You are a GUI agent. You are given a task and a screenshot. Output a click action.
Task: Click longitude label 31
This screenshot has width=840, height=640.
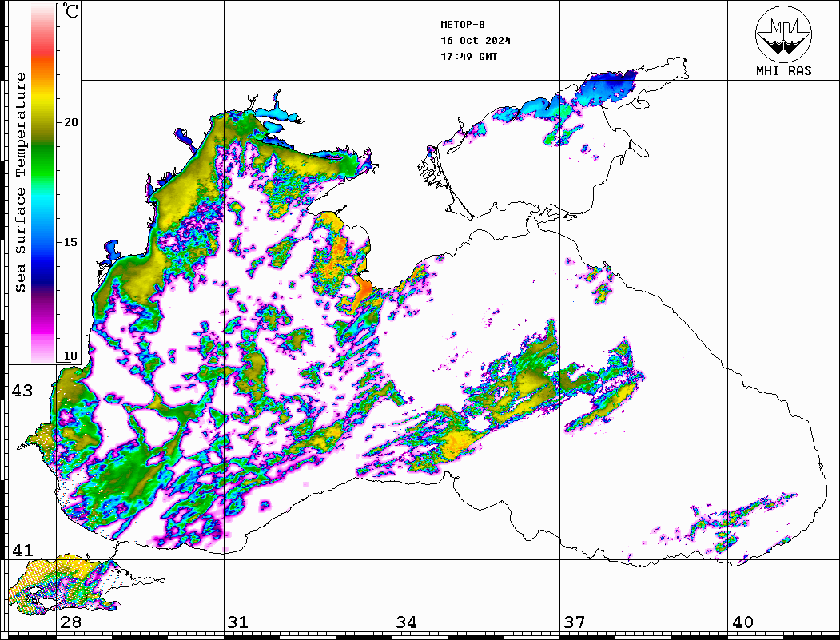[238, 622]
